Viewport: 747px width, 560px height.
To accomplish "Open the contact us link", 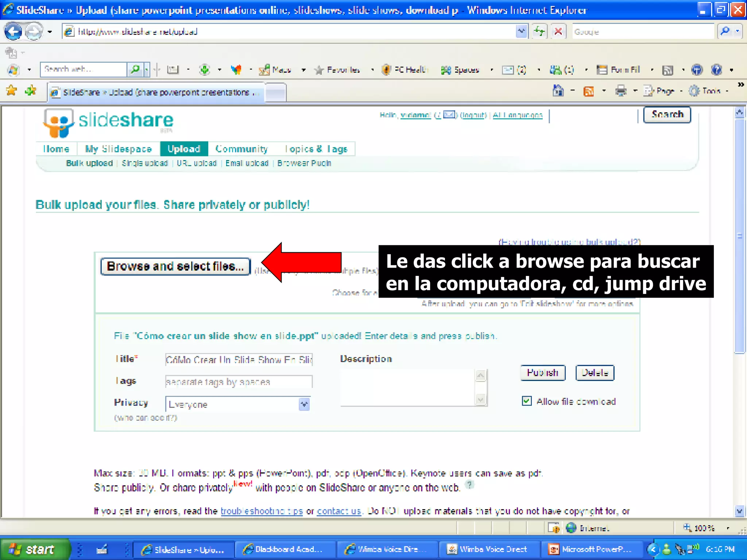I will coord(339,511).
